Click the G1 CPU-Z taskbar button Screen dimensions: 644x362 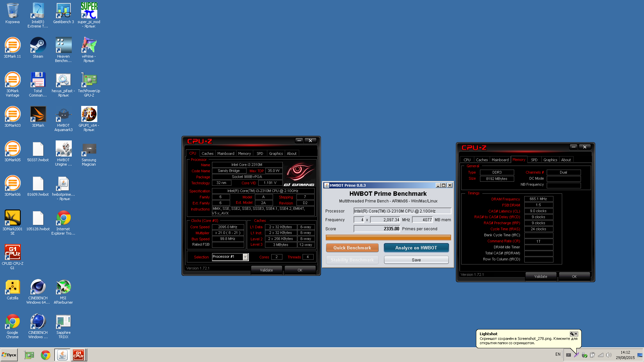pos(78,355)
